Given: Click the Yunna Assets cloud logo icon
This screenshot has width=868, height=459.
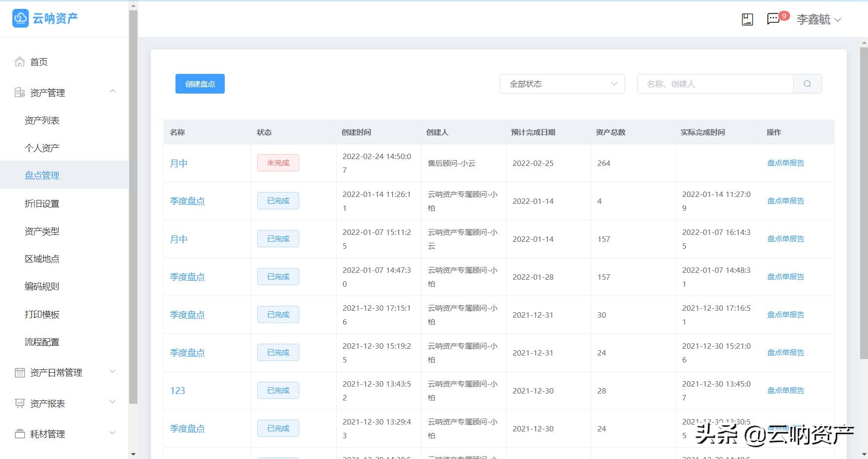Looking at the screenshot, I should [x=21, y=18].
